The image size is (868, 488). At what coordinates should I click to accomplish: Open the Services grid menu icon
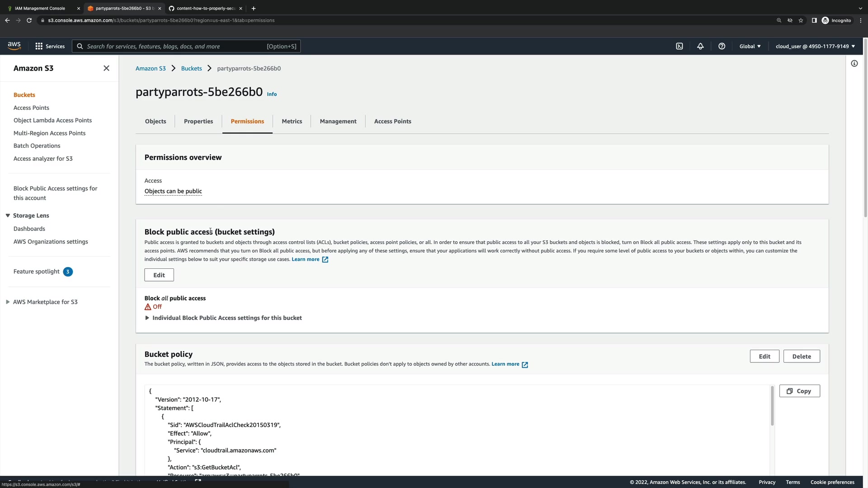(39, 46)
